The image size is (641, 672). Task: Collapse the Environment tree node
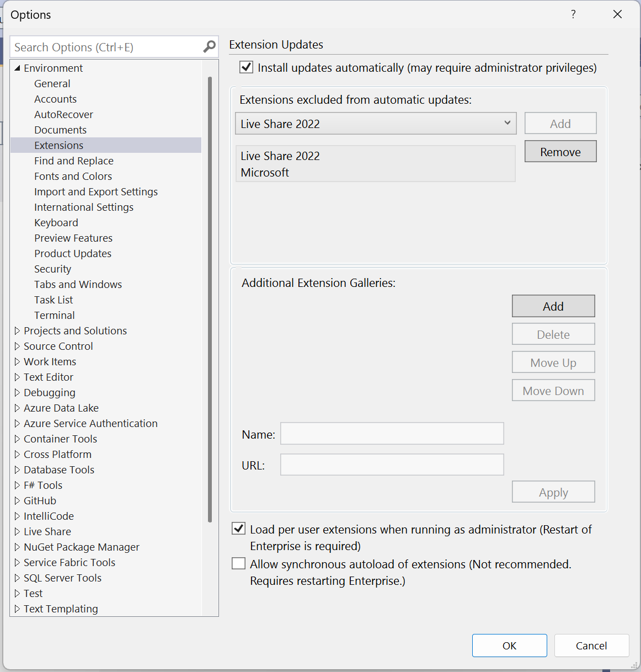18,68
